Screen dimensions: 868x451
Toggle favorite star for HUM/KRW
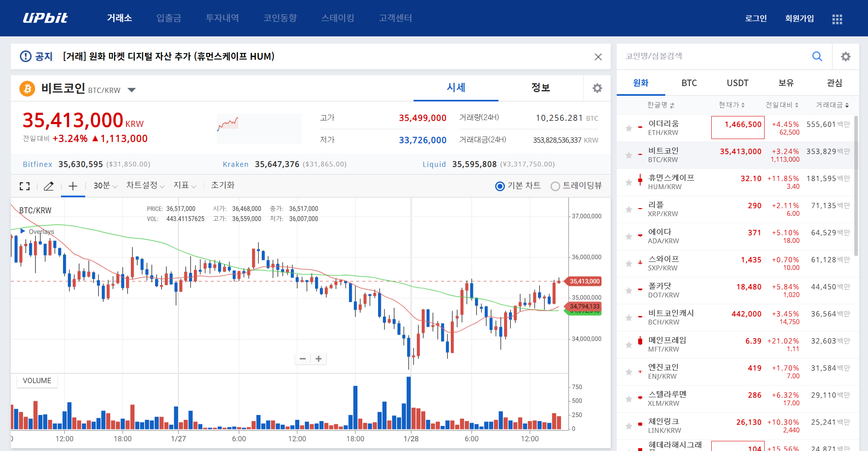pyautogui.click(x=629, y=182)
